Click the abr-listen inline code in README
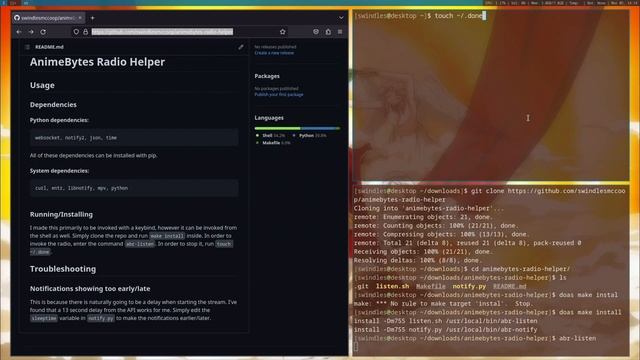 140,244
